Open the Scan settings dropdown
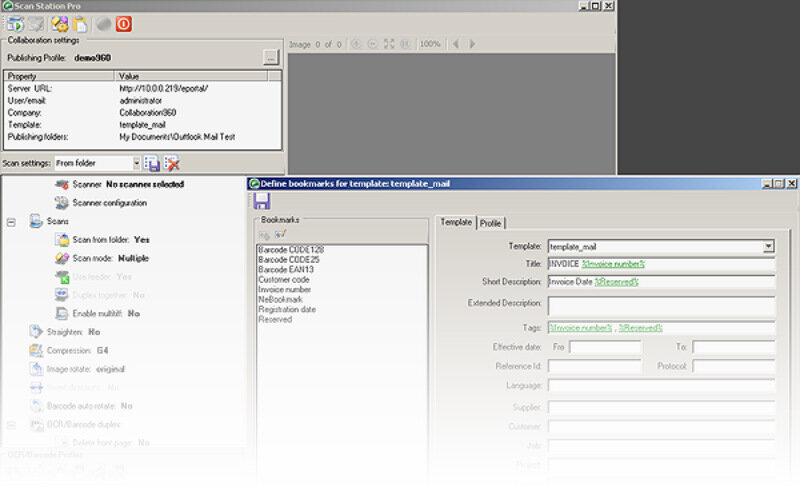Viewport: 800px width, 487px height. click(x=135, y=163)
